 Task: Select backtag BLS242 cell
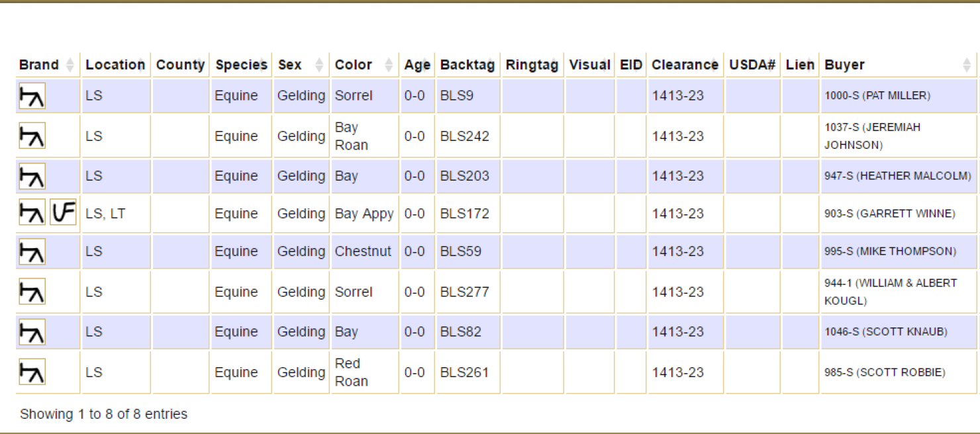468,136
